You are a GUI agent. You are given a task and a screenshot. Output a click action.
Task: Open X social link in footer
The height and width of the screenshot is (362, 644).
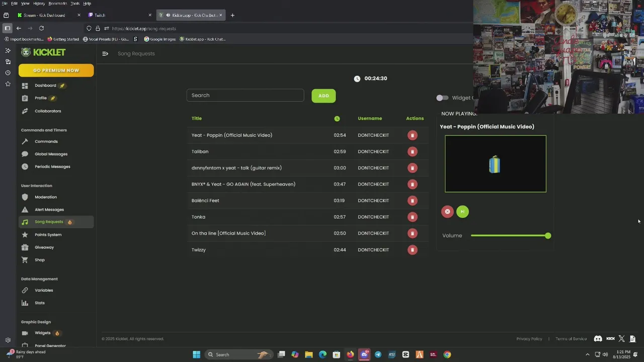(621, 339)
